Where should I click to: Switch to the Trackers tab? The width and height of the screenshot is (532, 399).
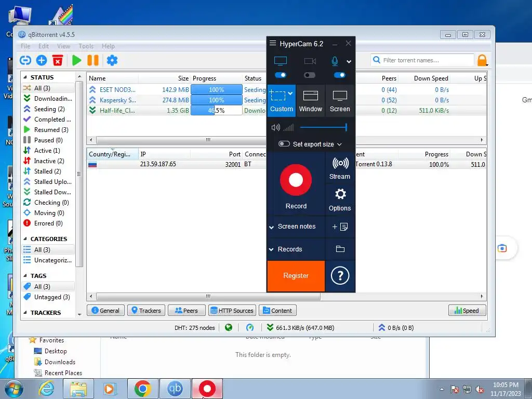(146, 311)
